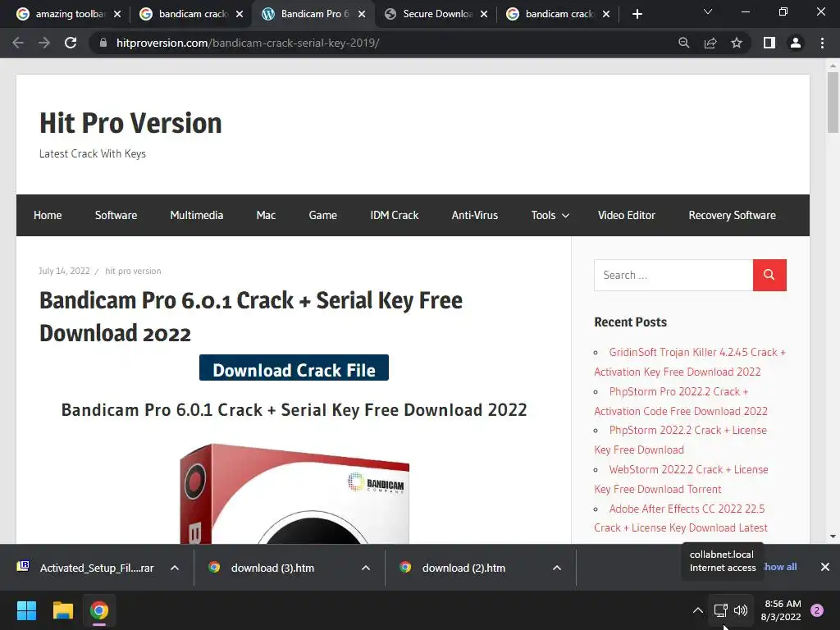Click the Chrome taskbar icon
The image size is (840, 630).
99,610
